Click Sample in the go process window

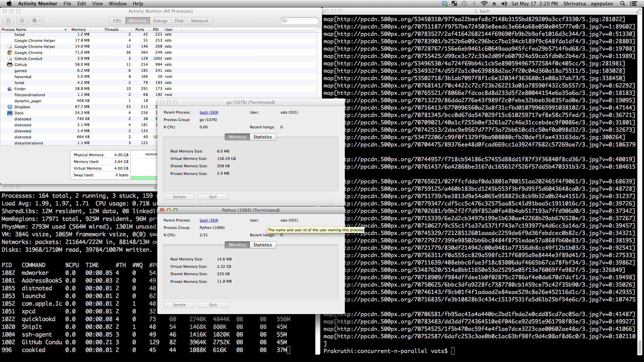coord(179,197)
